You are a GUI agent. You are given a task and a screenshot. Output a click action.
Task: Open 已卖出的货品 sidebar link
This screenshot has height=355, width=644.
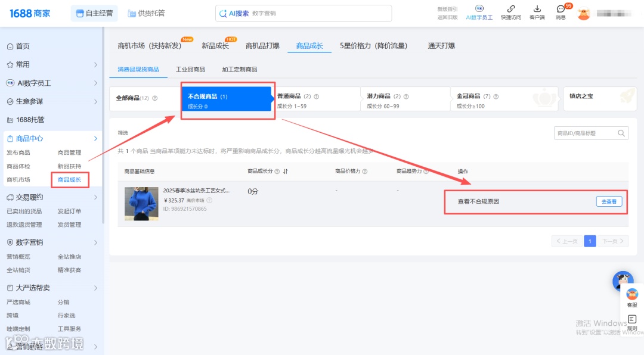point(24,211)
